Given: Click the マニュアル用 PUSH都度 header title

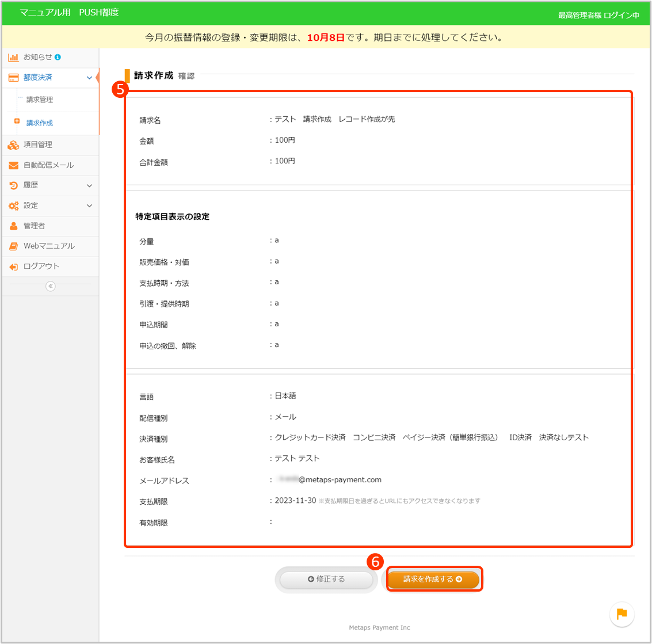Looking at the screenshot, I should tap(69, 13).
